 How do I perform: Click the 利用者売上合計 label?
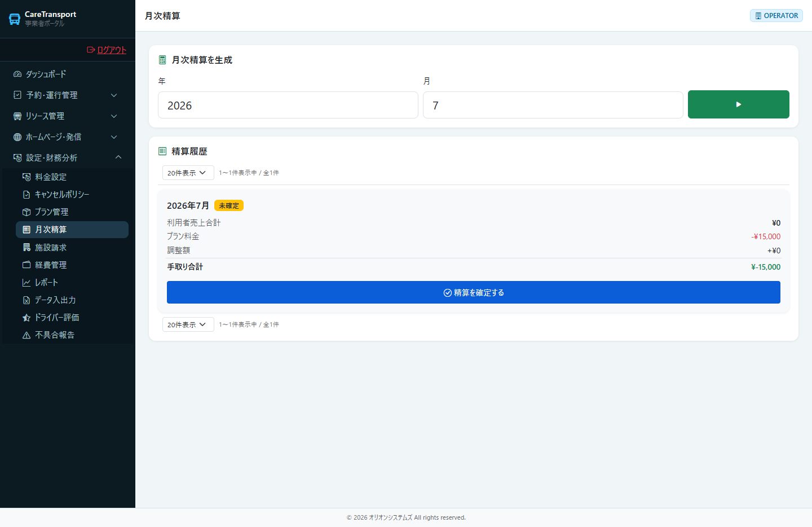pos(193,223)
